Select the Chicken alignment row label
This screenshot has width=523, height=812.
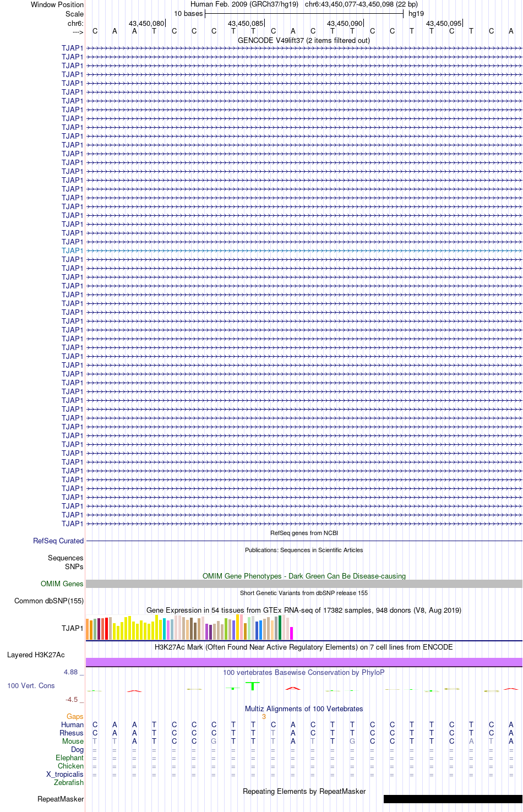[x=70, y=766]
